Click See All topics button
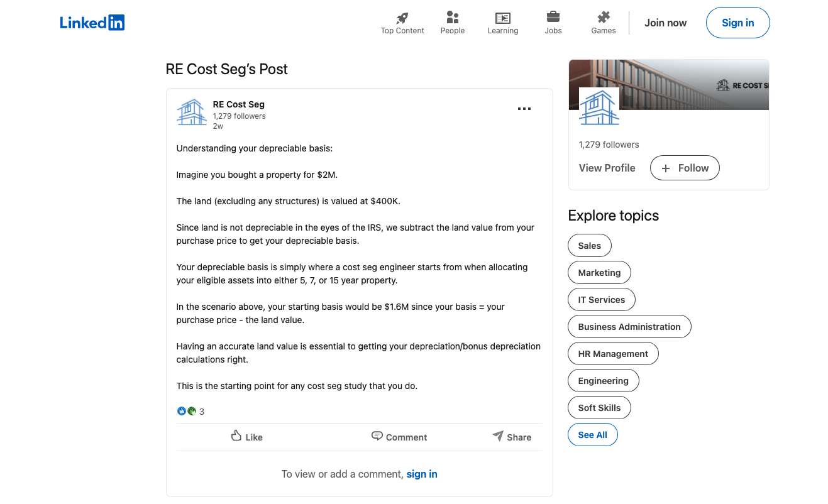This screenshot has height=504, width=828. [593, 435]
